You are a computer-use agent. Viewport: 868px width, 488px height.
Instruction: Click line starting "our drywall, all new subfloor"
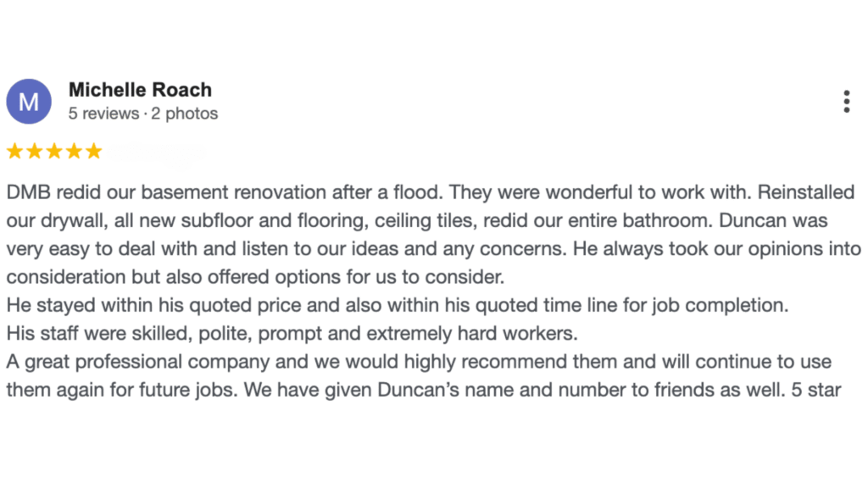(417, 221)
